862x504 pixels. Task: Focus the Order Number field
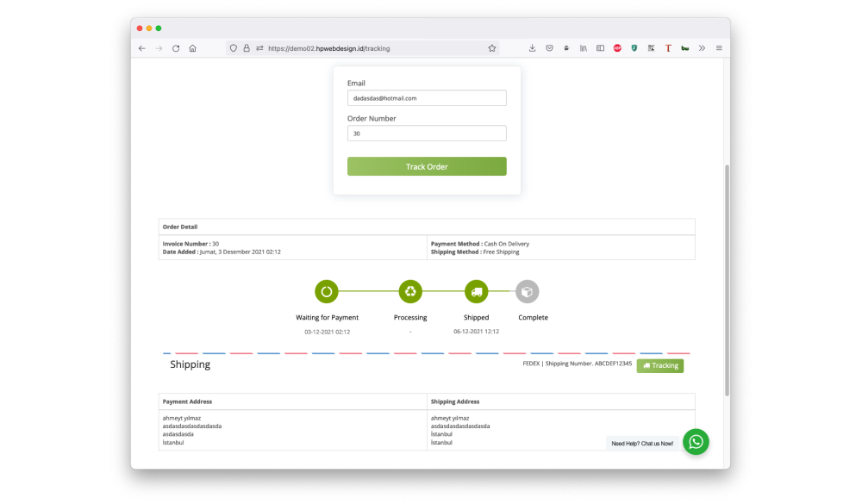point(427,134)
